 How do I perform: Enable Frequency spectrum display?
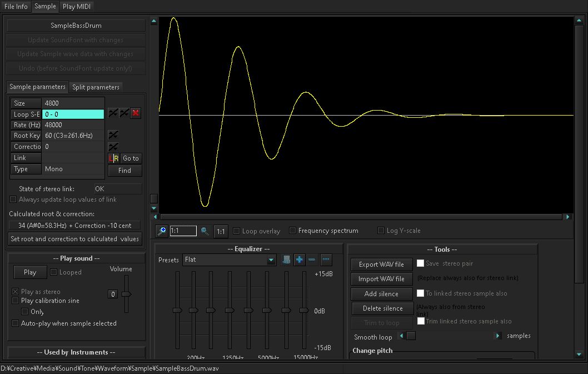click(293, 231)
